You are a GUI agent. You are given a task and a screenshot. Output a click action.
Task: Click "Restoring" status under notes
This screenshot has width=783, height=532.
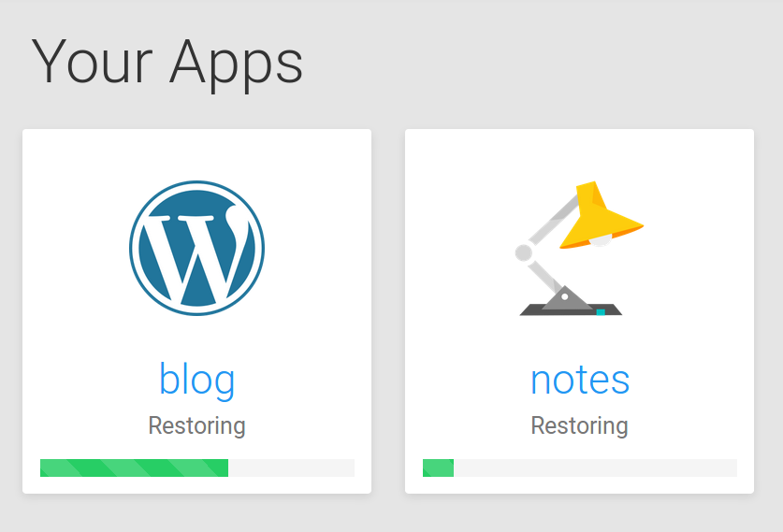(580, 426)
